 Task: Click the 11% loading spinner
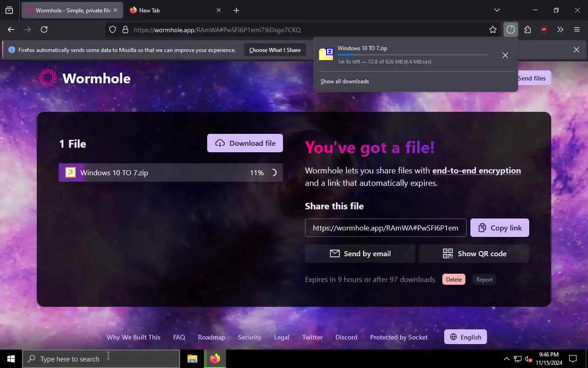pyautogui.click(x=273, y=173)
